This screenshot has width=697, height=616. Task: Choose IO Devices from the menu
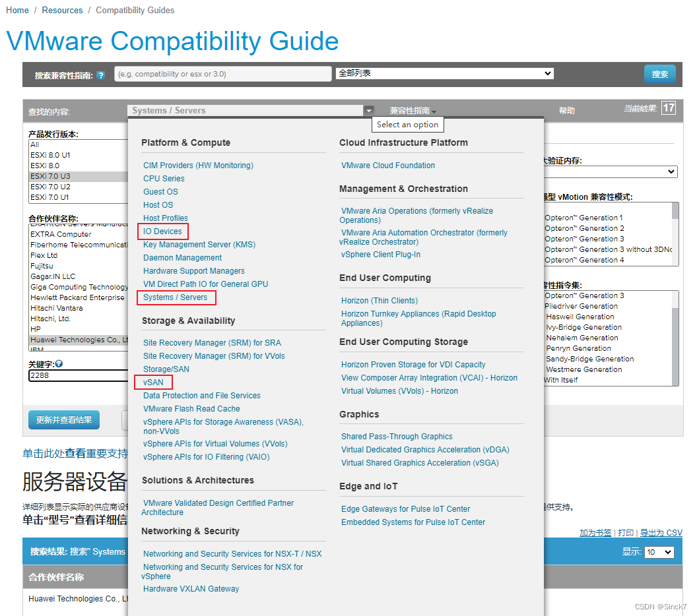pyautogui.click(x=162, y=231)
